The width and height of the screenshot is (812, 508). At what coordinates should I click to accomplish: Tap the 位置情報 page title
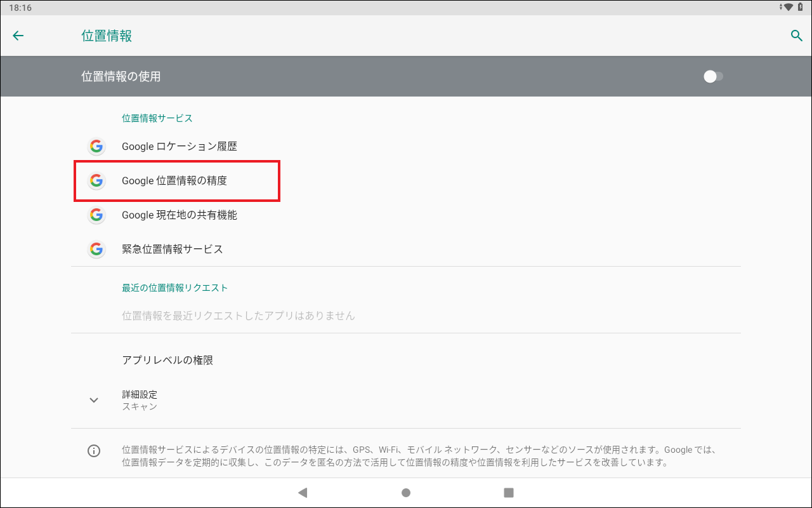coord(107,36)
